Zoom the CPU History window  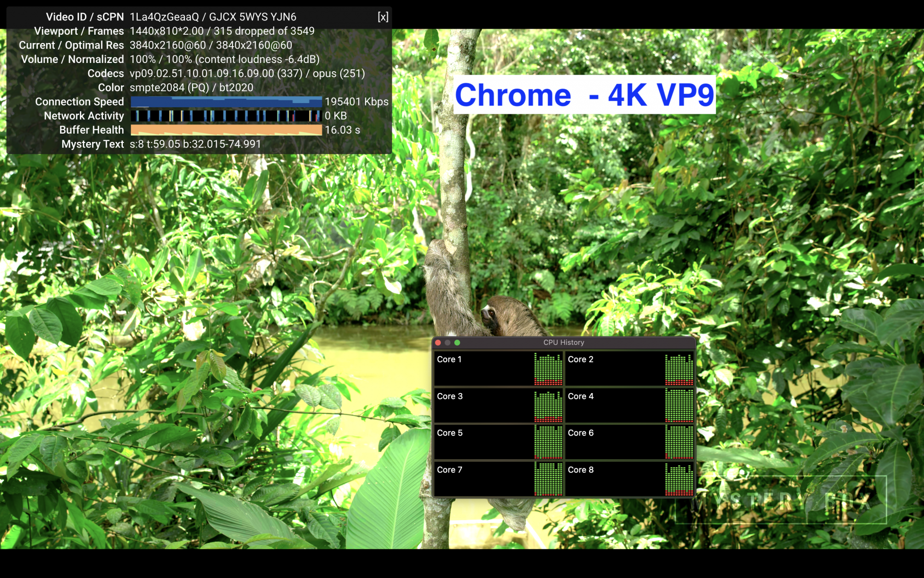pos(457,343)
